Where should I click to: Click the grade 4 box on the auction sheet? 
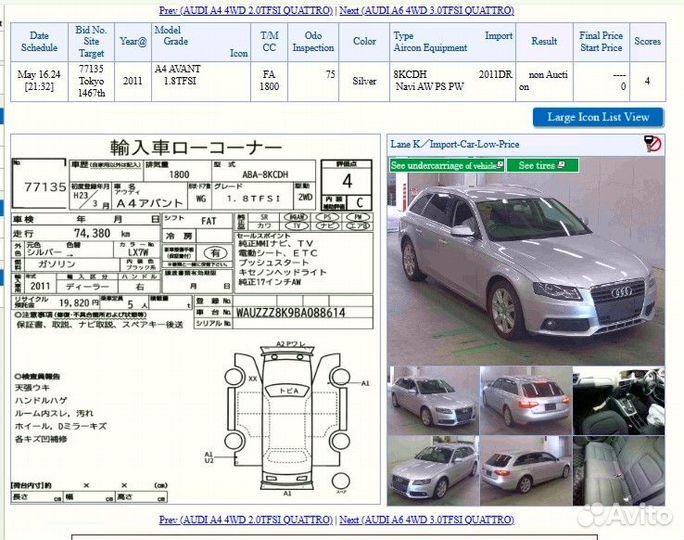[347, 181]
